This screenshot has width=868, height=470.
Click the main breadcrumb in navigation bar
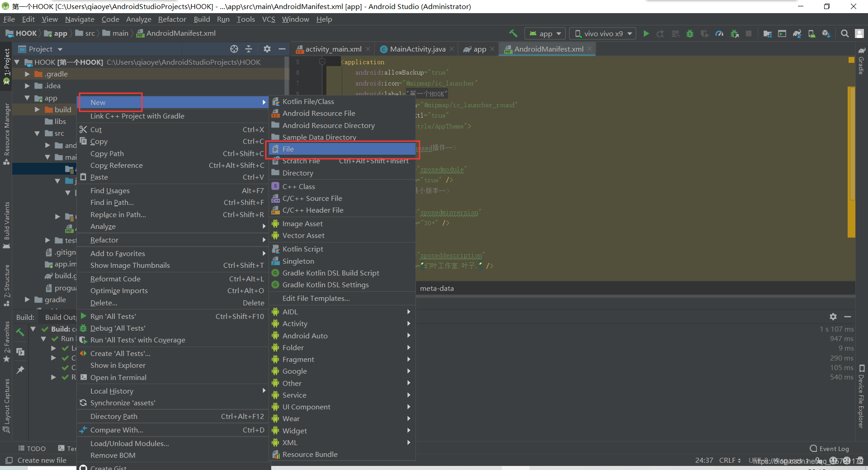point(116,33)
